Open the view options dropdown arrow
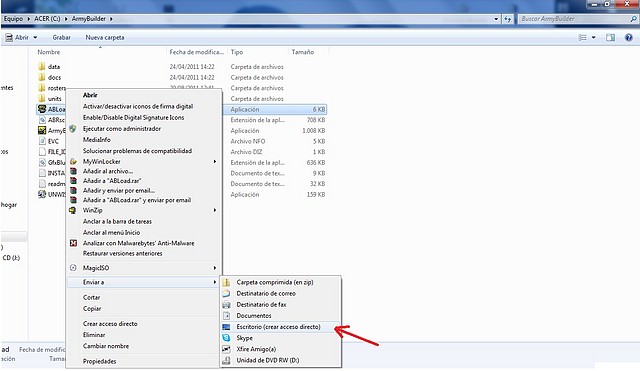 coord(593,38)
